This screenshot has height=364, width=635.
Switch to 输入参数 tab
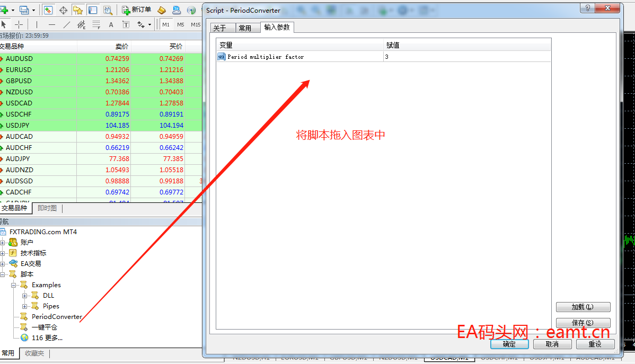tap(277, 27)
